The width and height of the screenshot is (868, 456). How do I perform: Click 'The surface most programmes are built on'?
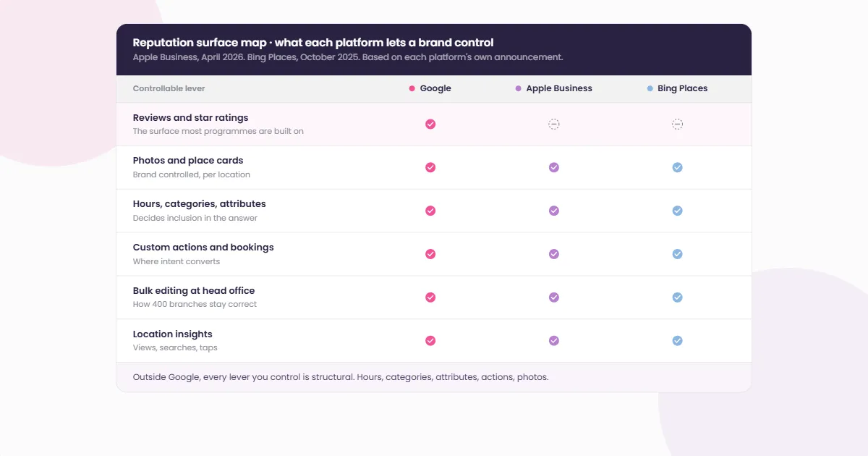coord(218,132)
